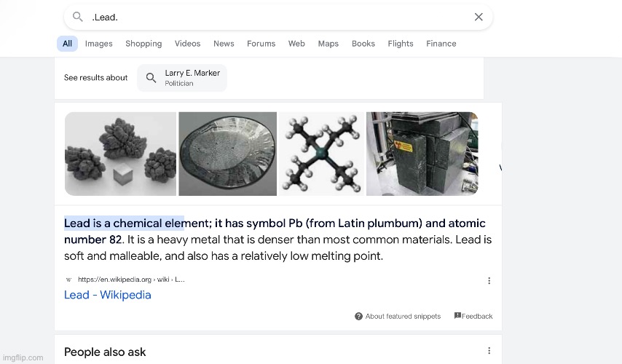Click the magnifier icon in search bar
The height and width of the screenshot is (364, 622).
[x=77, y=17]
